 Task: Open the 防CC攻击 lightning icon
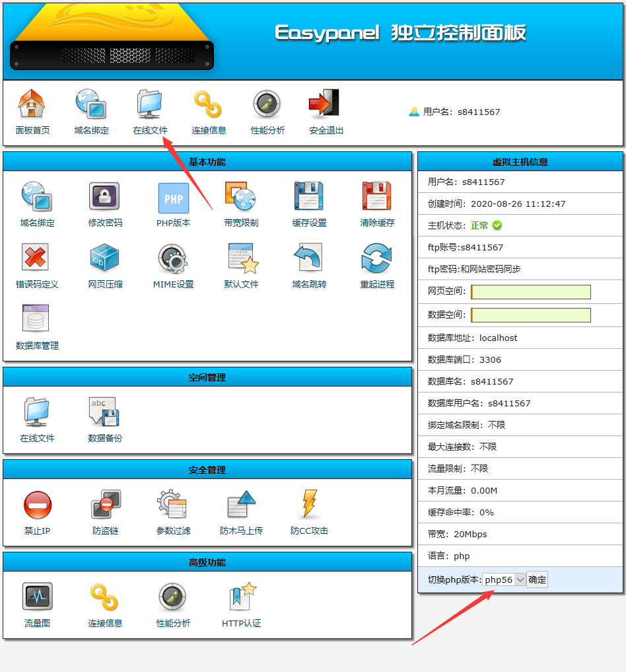310,504
